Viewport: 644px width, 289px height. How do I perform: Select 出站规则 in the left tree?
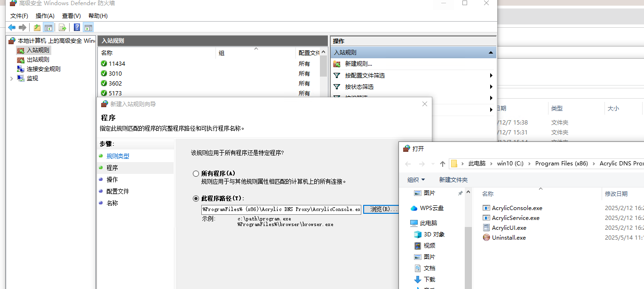(38, 60)
